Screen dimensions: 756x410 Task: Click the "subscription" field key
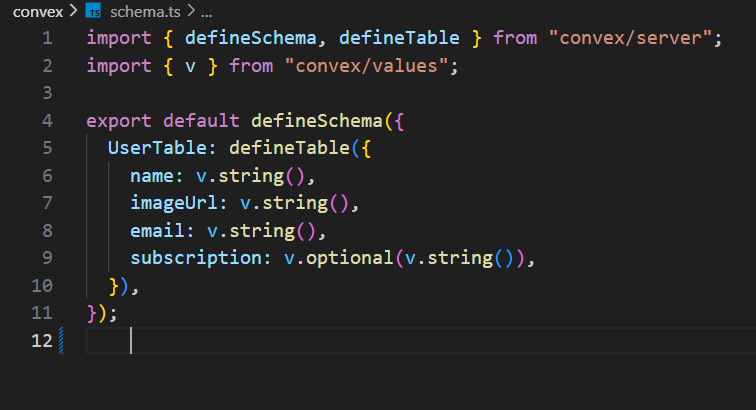pos(196,258)
